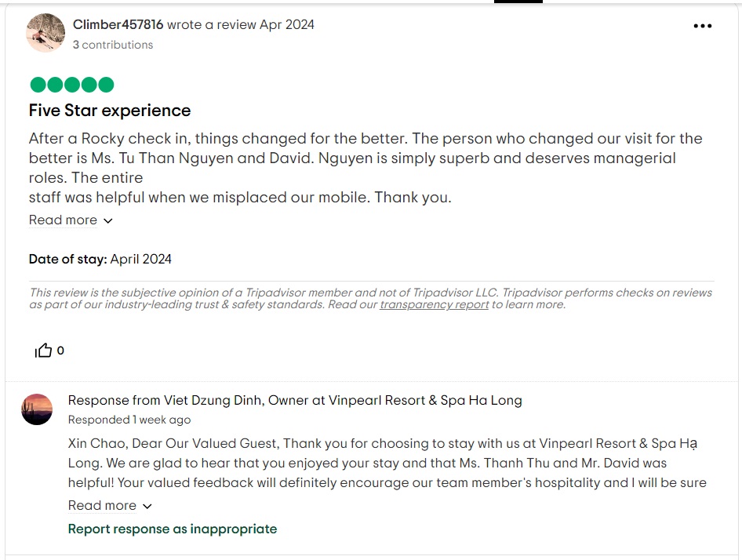Image resolution: width=742 pixels, height=560 pixels.
Task: Click the Response from Viet Dzung Dinh header
Action: pyautogui.click(x=294, y=400)
